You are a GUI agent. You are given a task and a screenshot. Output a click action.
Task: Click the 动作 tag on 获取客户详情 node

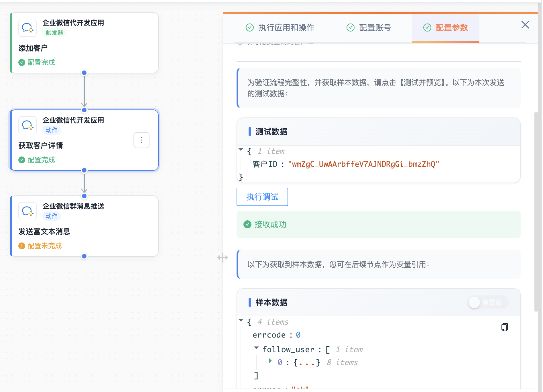tap(52, 130)
